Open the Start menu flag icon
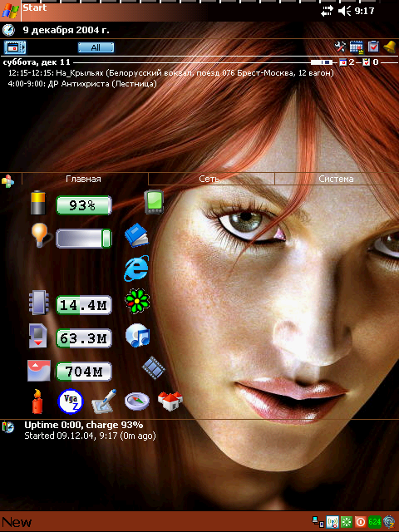Image resolution: width=399 pixels, height=532 pixels. (10, 11)
